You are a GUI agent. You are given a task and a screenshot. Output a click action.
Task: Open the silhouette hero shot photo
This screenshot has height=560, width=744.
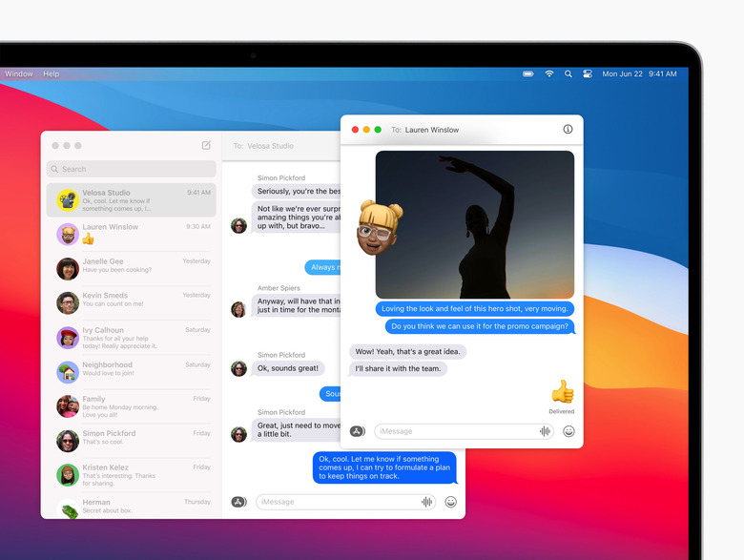coord(474,224)
